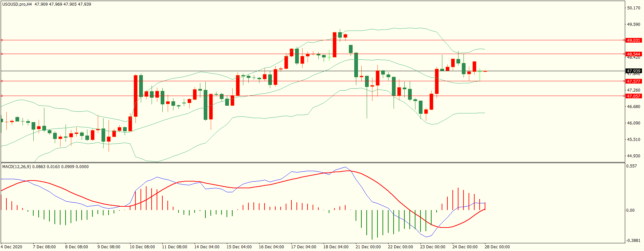
Task: Click the 22 Dec 00:00 time label
Action: coord(400,247)
